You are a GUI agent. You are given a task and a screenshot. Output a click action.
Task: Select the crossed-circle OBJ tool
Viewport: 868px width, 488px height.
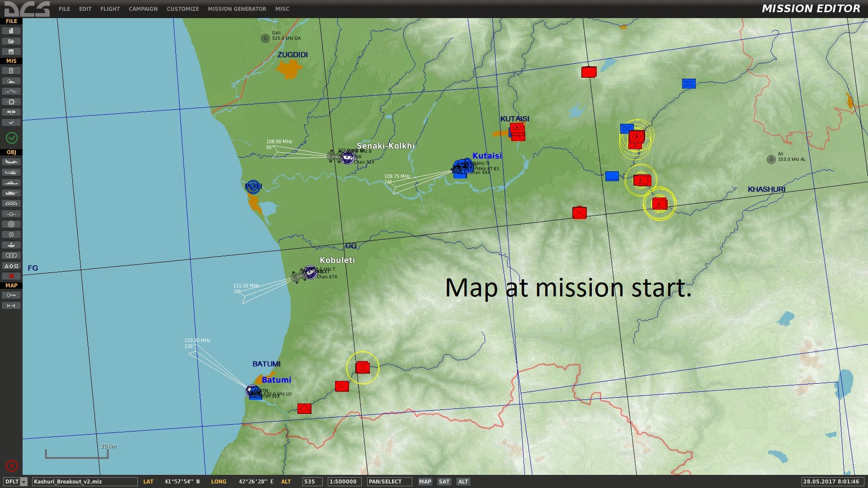pos(11,235)
